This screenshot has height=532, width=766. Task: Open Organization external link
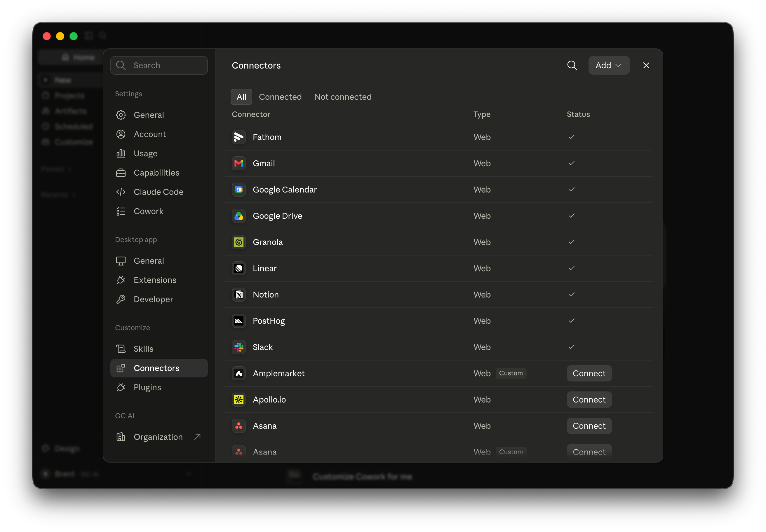pyautogui.click(x=159, y=437)
